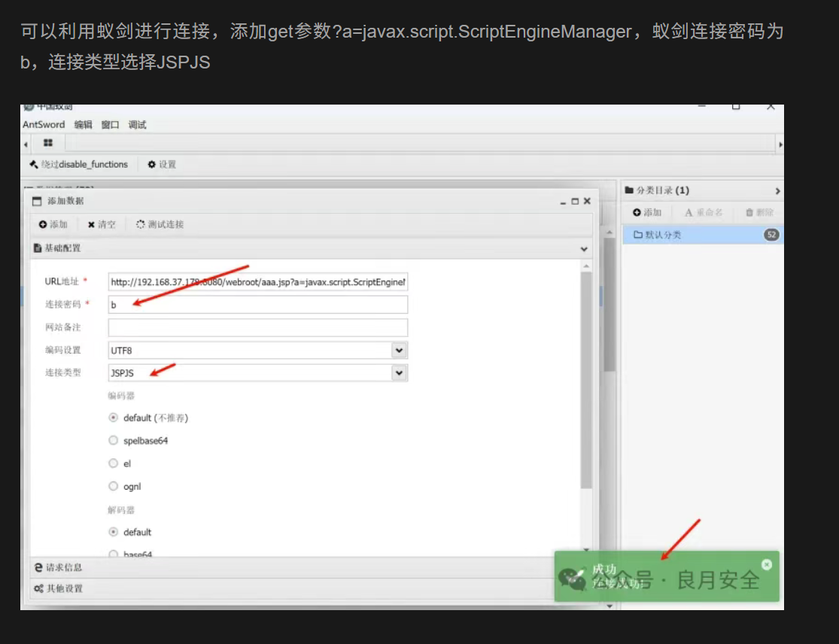Click the form's vertical scrollbar

tap(587, 376)
